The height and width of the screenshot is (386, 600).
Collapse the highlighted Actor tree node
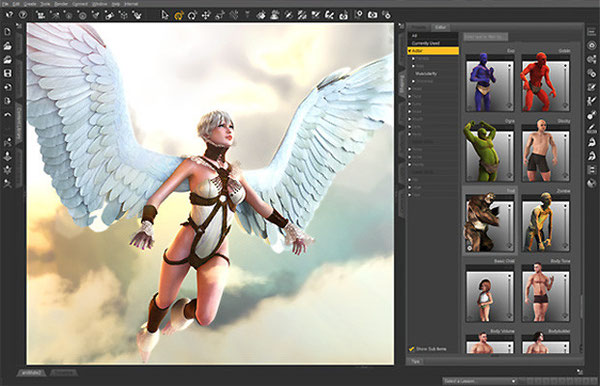[409, 50]
